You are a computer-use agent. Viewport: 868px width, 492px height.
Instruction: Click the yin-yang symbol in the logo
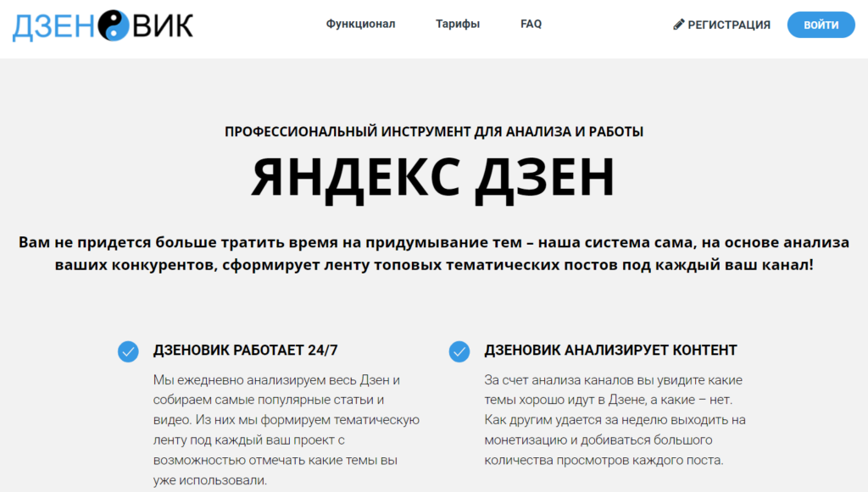113,26
